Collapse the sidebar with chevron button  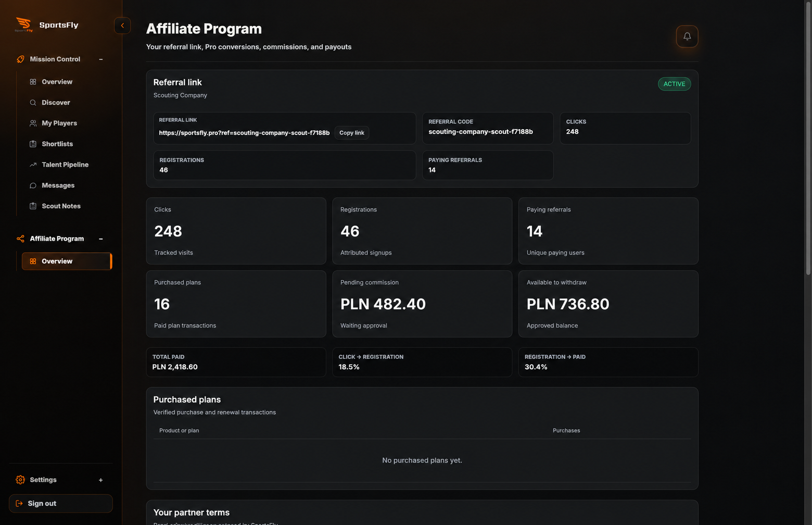[x=122, y=26]
